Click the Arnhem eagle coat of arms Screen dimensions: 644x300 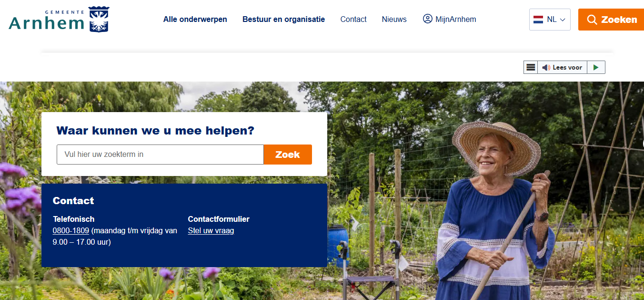click(x=99, y=19)
